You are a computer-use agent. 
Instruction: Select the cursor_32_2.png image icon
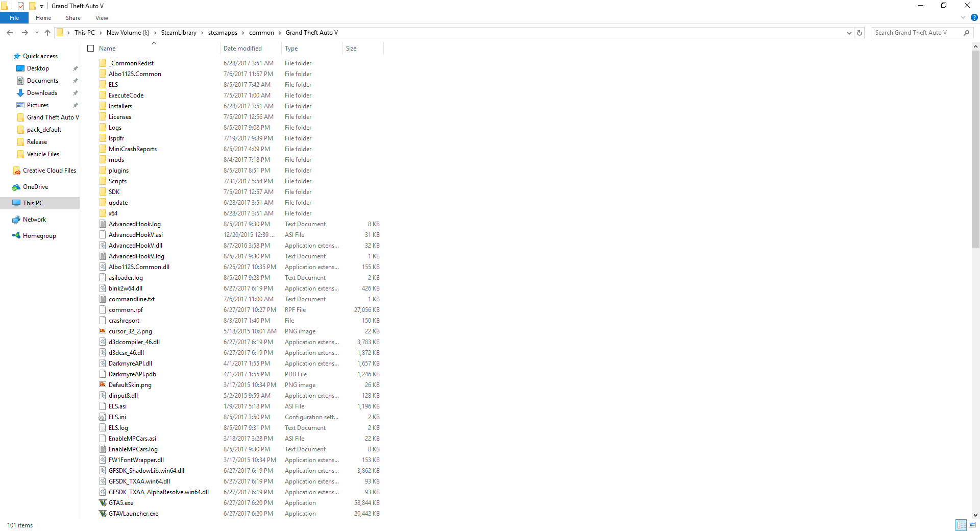(x=103, y=331)
